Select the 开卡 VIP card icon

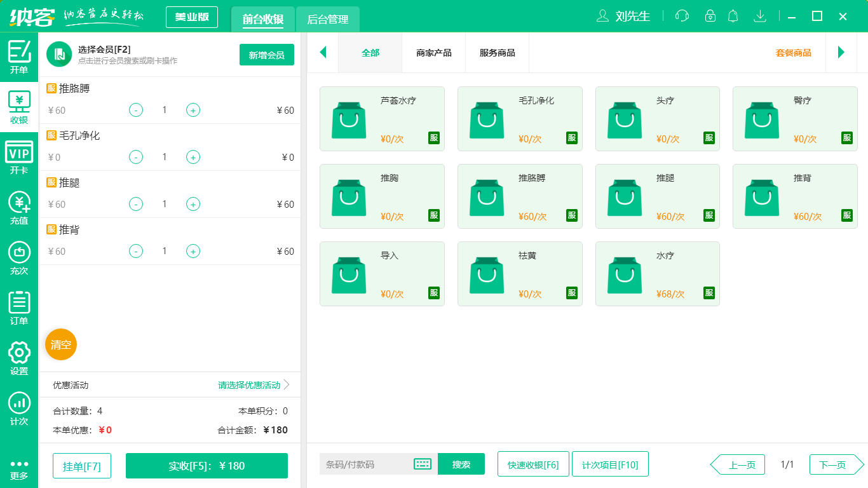(x=19, y=157)
